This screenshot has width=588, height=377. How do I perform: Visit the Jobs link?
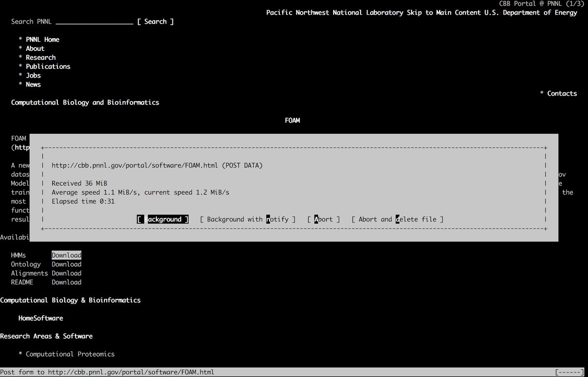pyautogui.click(x=33, y=75)
